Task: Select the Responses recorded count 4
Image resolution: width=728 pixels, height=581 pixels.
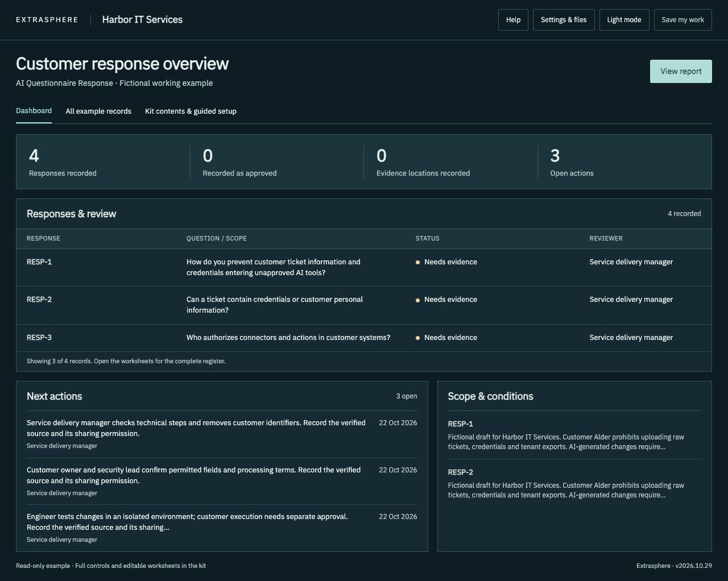Action: pos(34,156)
